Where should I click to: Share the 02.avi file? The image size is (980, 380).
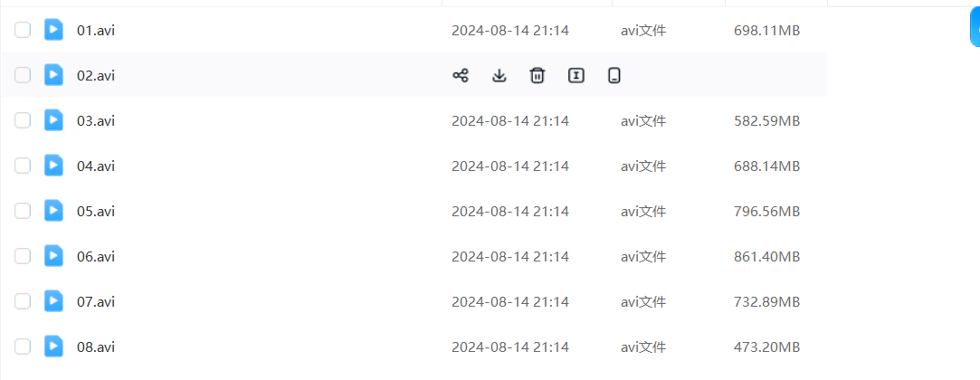click(461, 75)
